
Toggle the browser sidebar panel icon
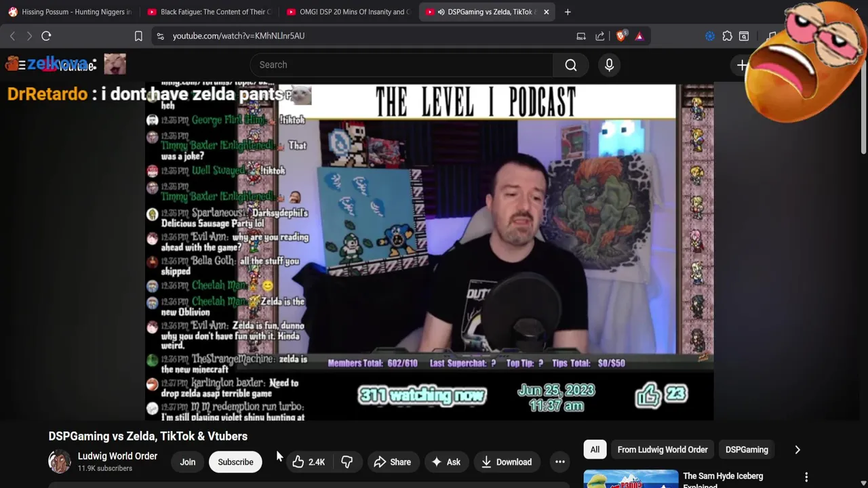[744, 36]
